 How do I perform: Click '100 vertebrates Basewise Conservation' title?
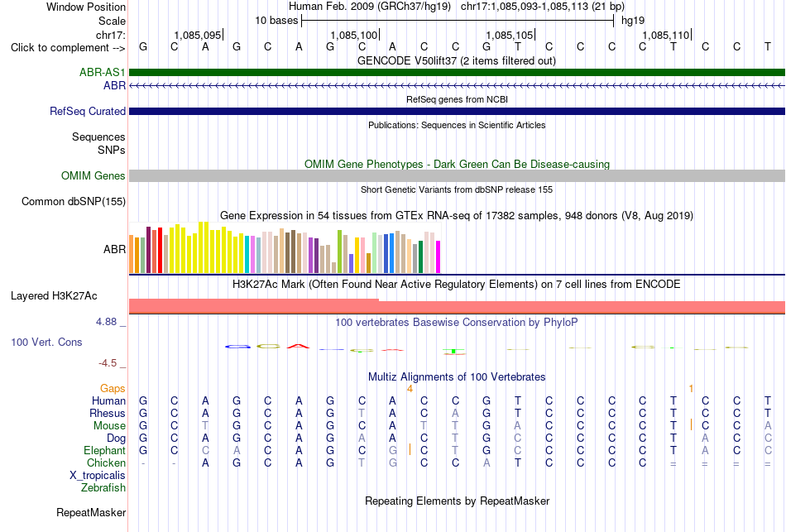(457, 323)
